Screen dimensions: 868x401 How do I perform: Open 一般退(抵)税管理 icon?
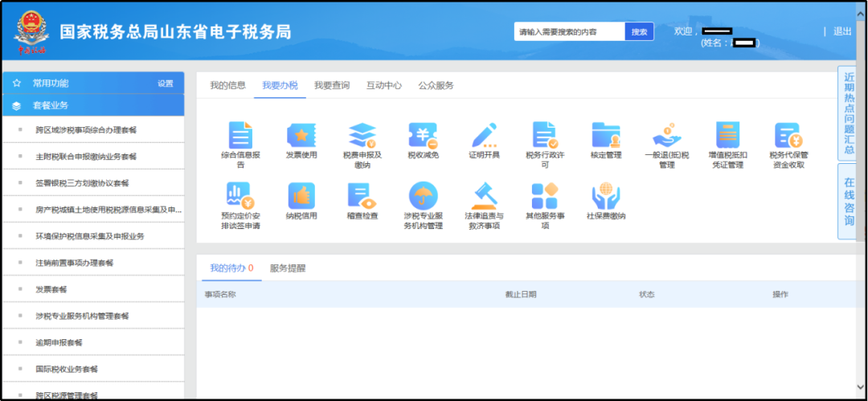tap(667, 136)
